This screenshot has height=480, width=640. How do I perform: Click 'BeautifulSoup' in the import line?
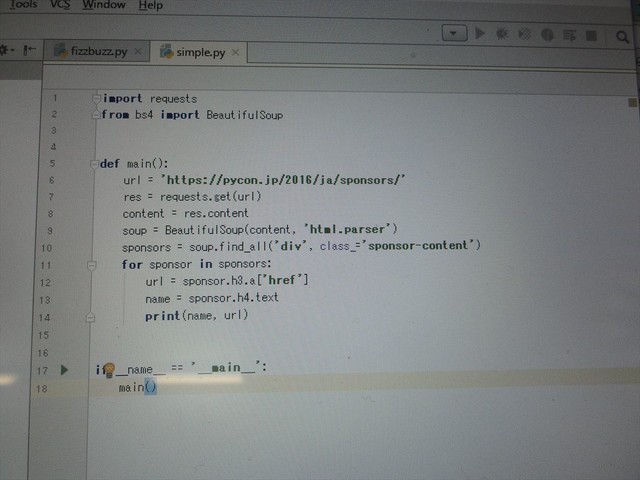tap(244, 115)
